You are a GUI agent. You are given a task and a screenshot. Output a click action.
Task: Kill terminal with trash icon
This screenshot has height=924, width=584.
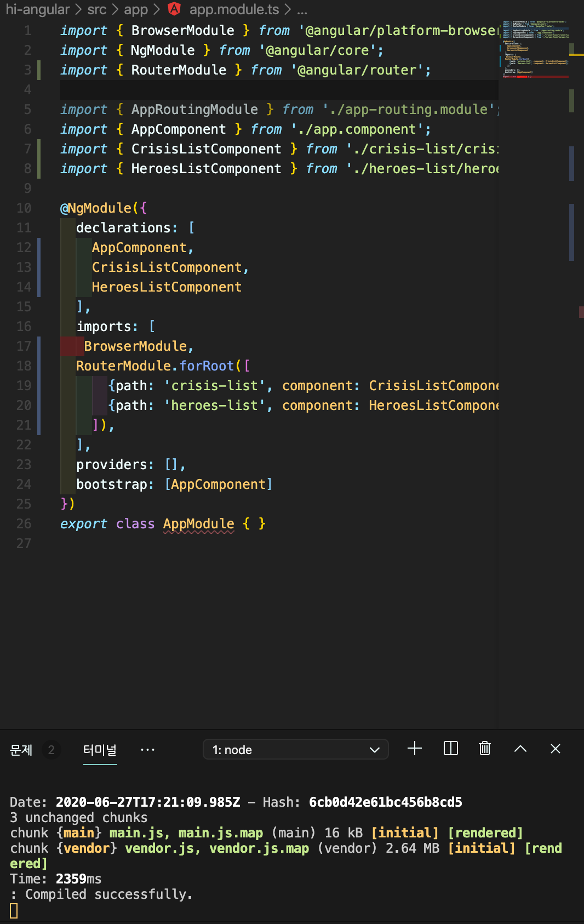point(485,749)
